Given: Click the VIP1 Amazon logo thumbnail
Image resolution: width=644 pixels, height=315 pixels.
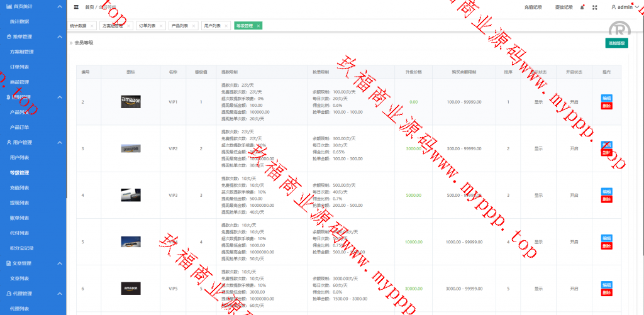Looking at the screenshot, I should pos(131,102).
